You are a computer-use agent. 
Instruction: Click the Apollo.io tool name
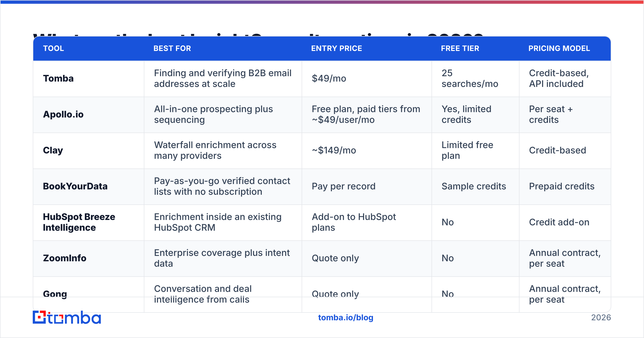(x=63, y=114)
